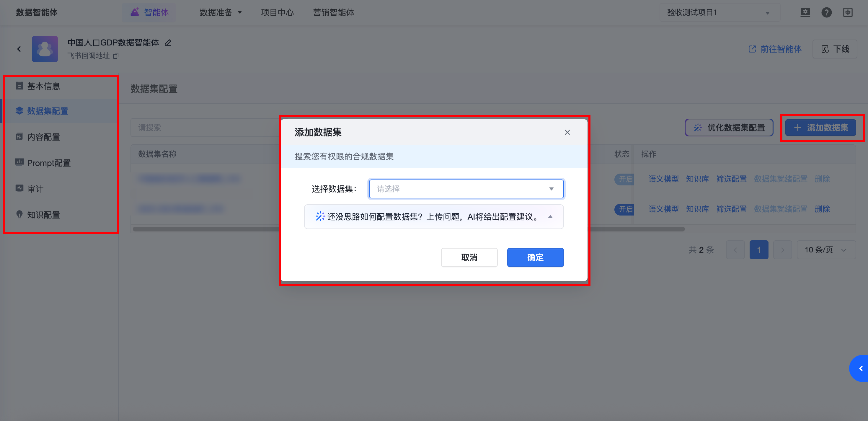Click the agent avatar thumbnail
The width and height of the screenshot is (868, 421).
pos(45,49)
